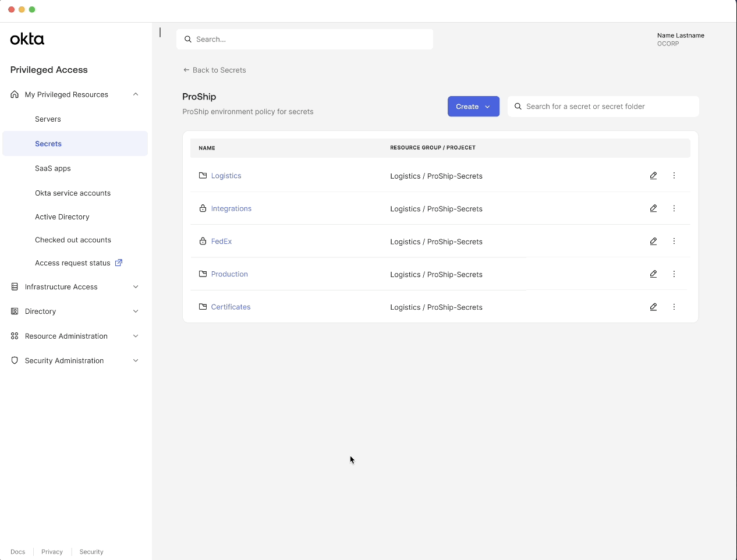
Task: Click the home icon beside My Privileged Resources
Action: [15, 94]
